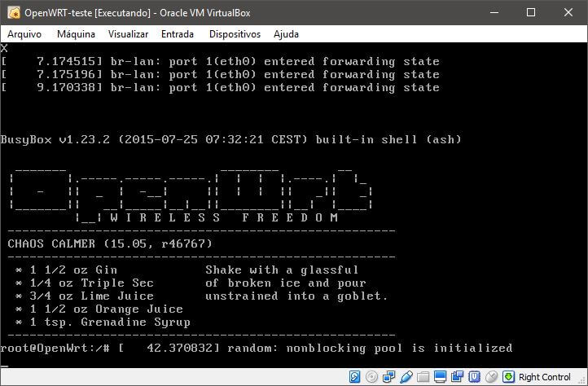Click the video capture indicator icon
588x386 pixels.
(457, 376)
